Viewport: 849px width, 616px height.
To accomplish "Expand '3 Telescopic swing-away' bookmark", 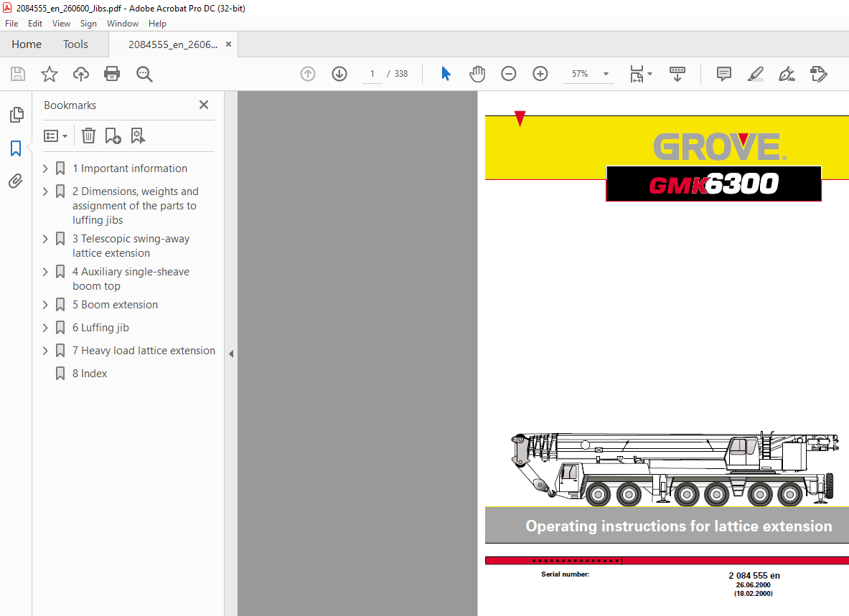I will click(45, 239).
